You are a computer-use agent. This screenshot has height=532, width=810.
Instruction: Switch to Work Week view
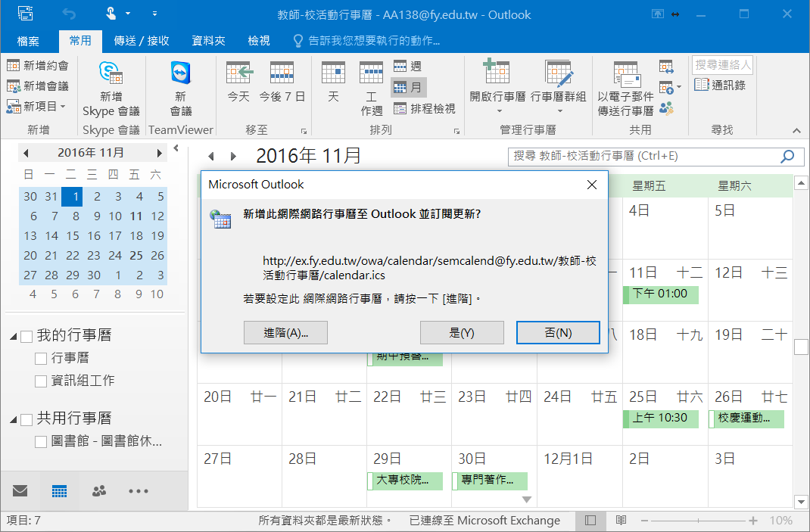[x=372, y=89]
